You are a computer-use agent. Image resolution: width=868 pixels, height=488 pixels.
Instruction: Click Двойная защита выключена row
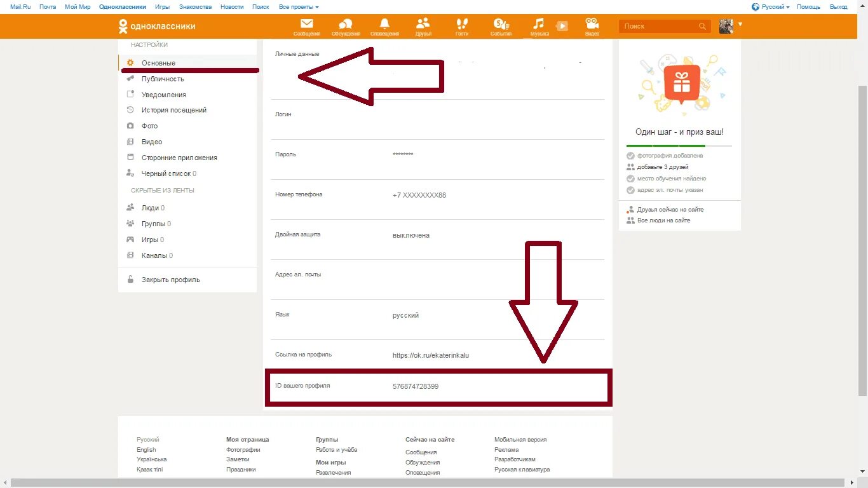438,240
